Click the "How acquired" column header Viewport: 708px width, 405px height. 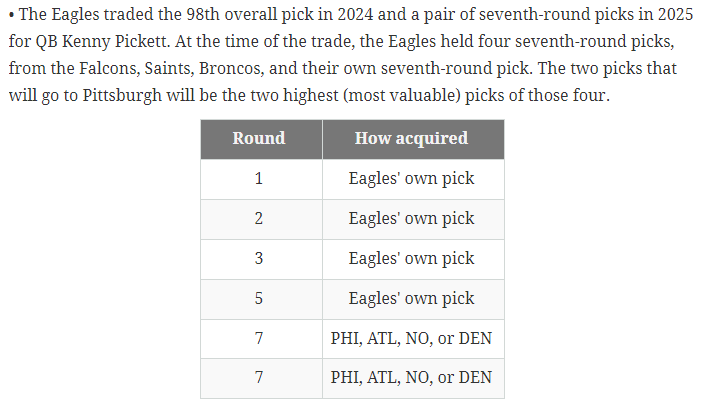(411, 139)
